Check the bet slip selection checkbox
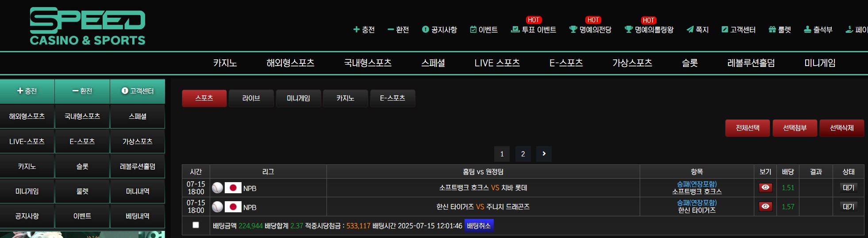Viewport: 868px width, 238px height. 196,225
